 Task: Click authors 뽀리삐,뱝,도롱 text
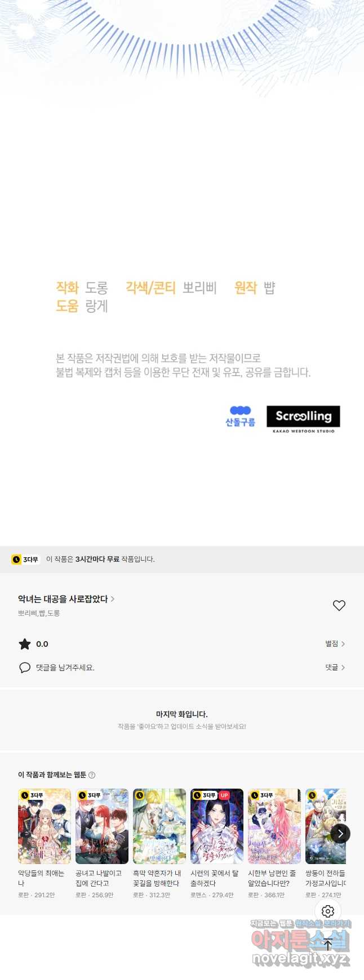[x=39, y=613]
